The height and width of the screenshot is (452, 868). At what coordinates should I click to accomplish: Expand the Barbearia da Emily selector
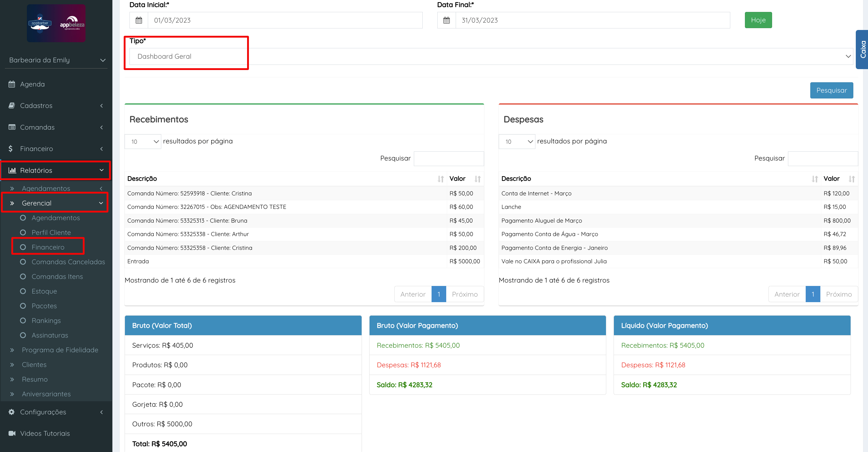56,60
